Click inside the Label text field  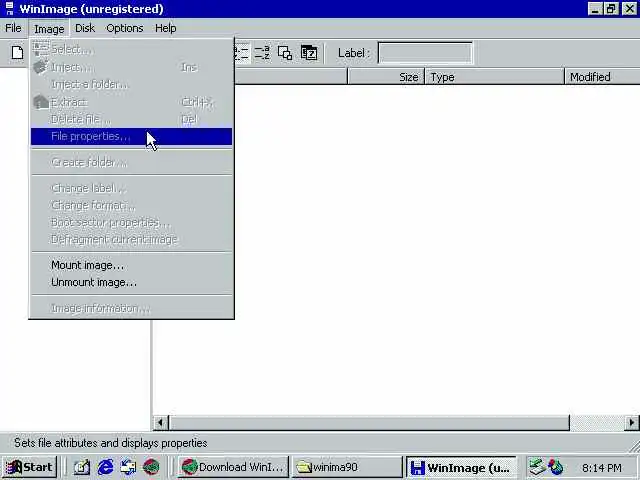point(425,53)
